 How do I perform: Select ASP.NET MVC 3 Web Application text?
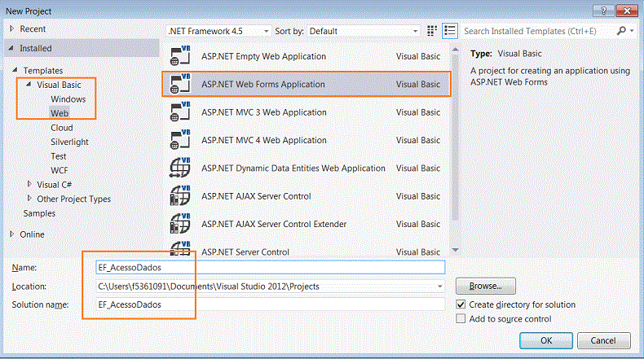[x=263, y=112]
